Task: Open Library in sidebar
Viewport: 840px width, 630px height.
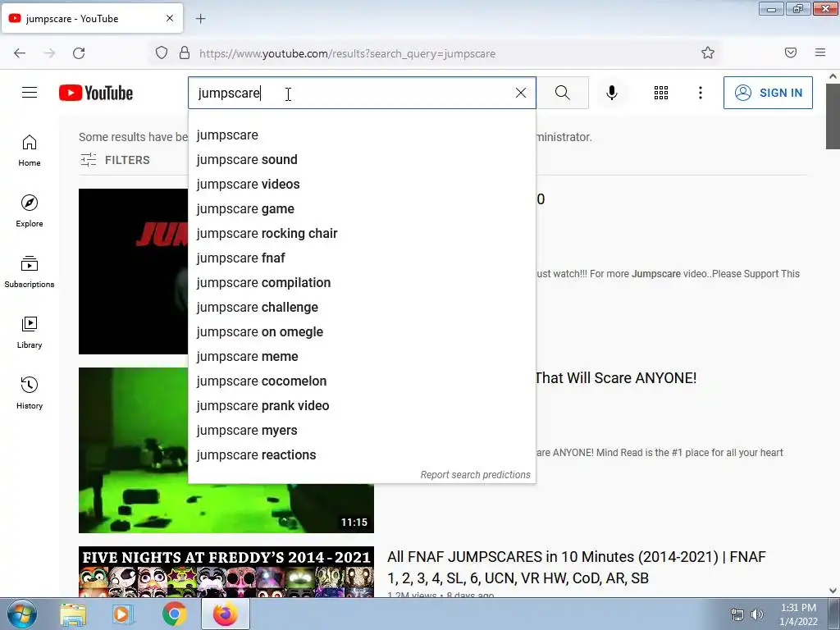Action: click(x=30, y=332)
